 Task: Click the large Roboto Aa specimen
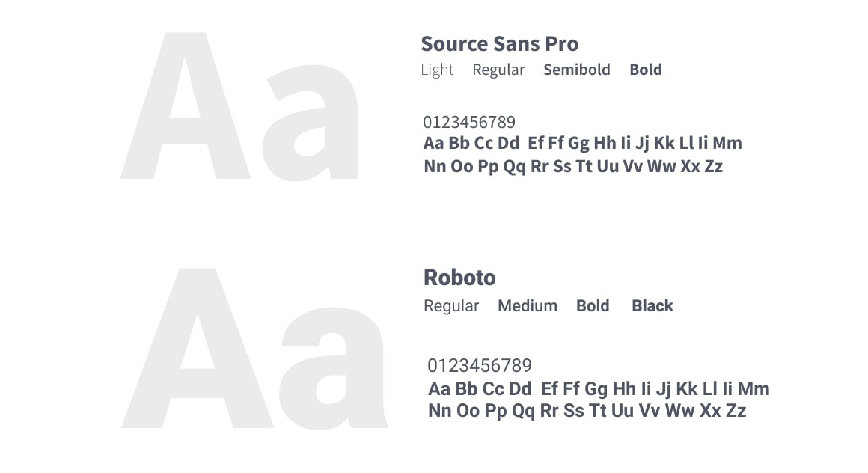254,349
